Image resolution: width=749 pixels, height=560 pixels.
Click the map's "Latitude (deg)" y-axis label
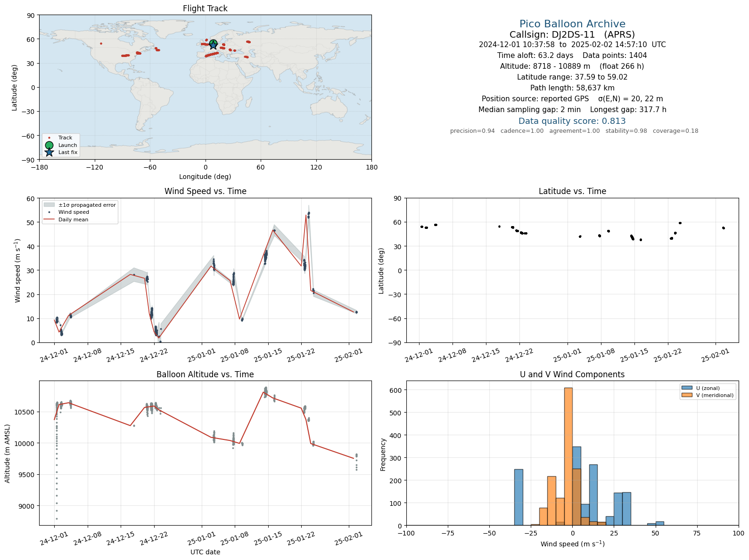[x=15, y=88]
